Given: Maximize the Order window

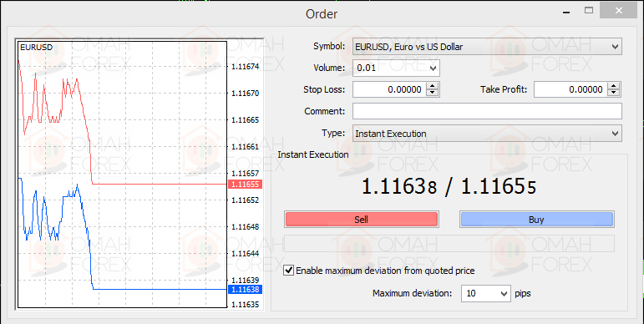Looking at the screenshot, I should point(589,11).
